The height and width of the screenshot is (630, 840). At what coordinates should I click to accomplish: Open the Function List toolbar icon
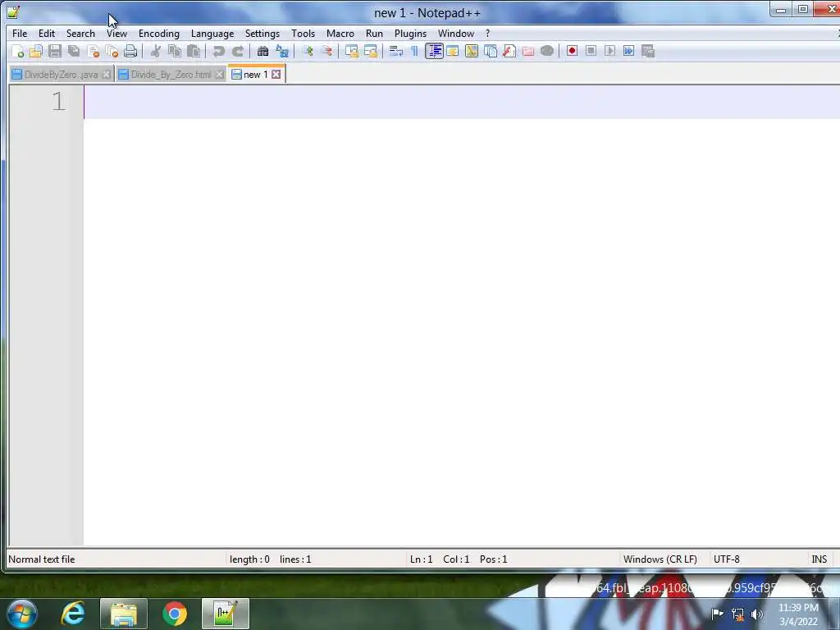tap(509, 52)
